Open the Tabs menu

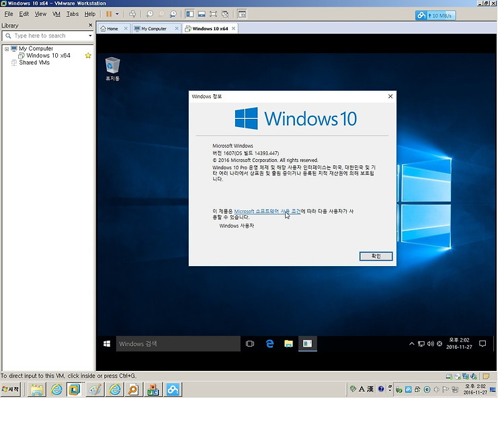click(73, 14)
